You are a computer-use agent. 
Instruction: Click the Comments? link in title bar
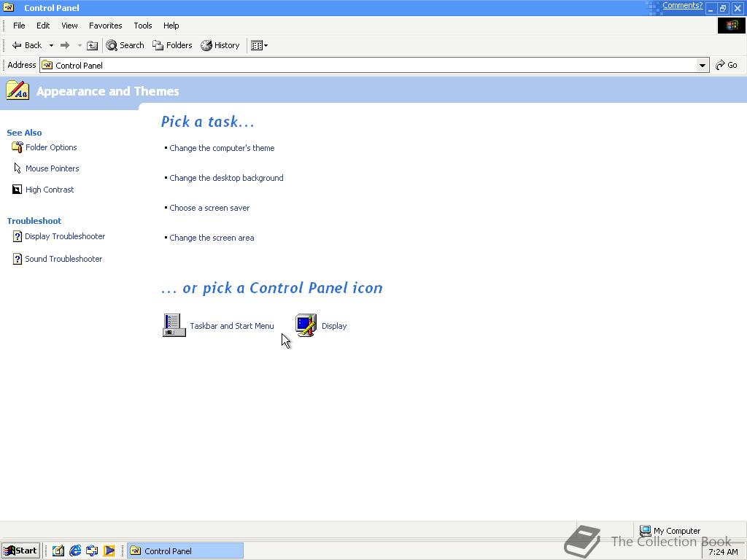(682, 5)
